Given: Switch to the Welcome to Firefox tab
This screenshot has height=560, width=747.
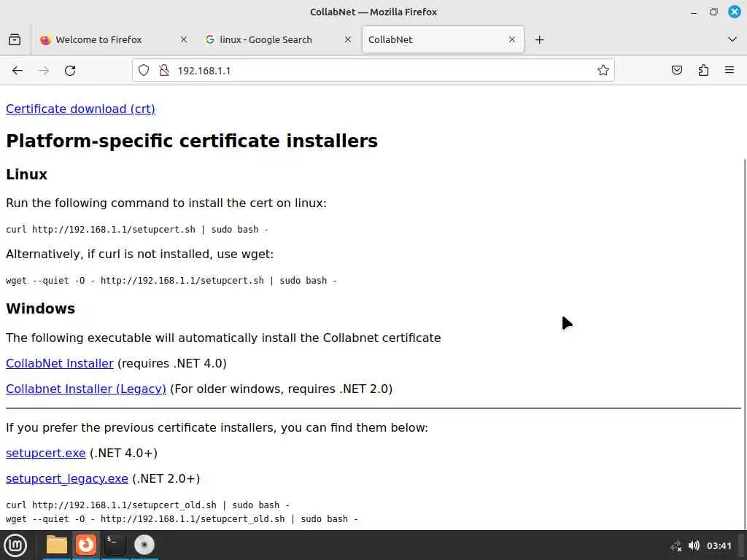Looking at the screenshot, I should tap(115, 39).
